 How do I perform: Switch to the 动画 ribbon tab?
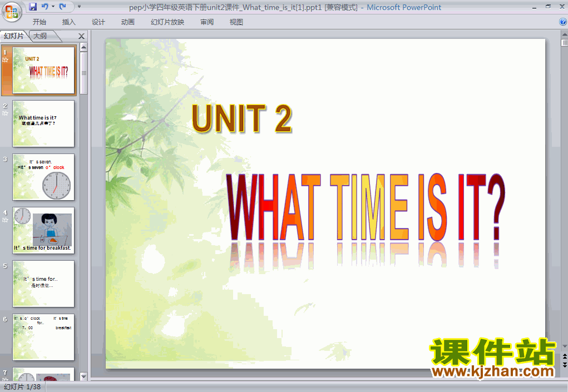pyautogui.click(x=127, y=22)
